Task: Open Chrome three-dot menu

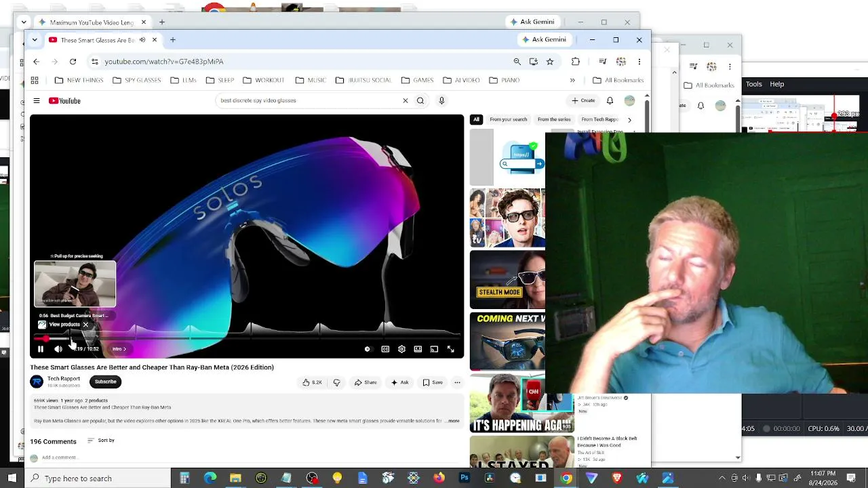Action: [x=639, y=62]
